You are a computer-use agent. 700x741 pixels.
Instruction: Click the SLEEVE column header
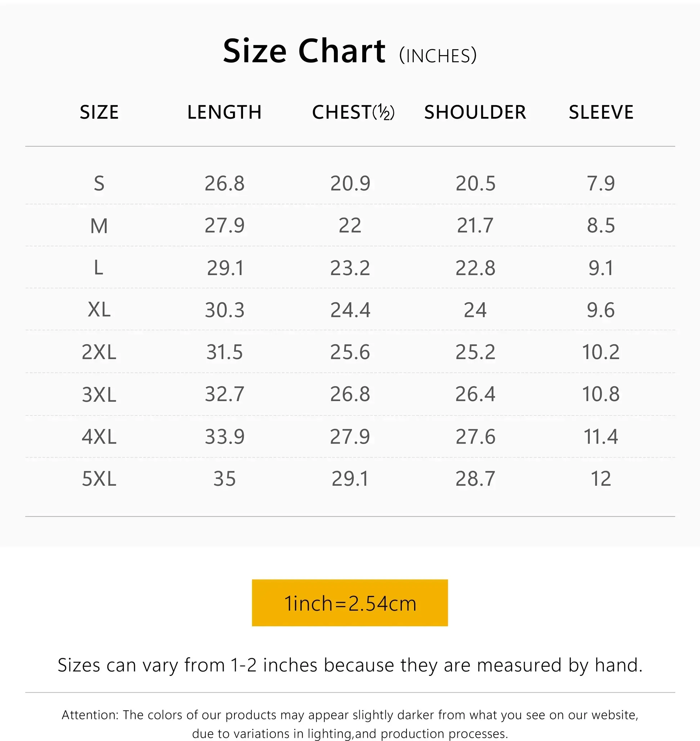coord(601,112)
